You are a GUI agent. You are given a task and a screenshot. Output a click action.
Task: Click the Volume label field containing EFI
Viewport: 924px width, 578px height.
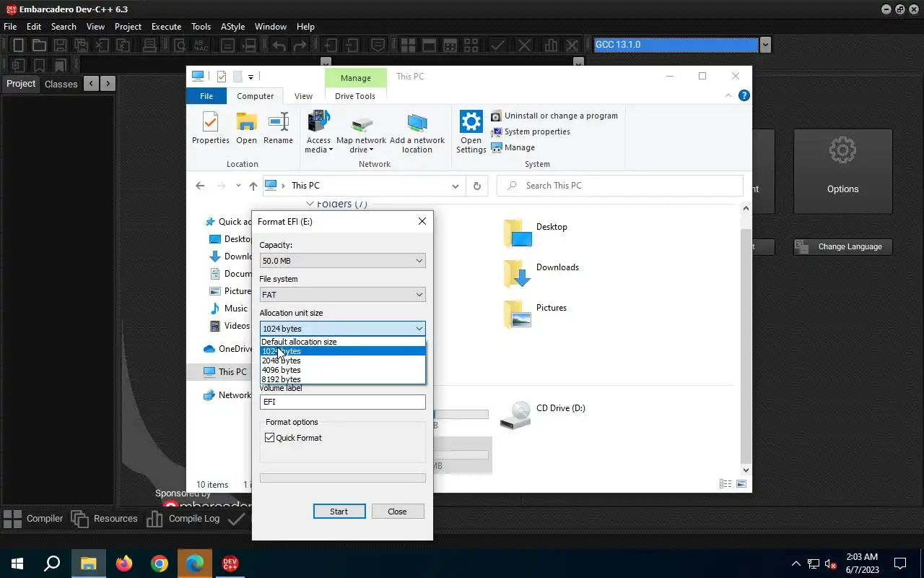pyautogui.click(x=342, y=402)
